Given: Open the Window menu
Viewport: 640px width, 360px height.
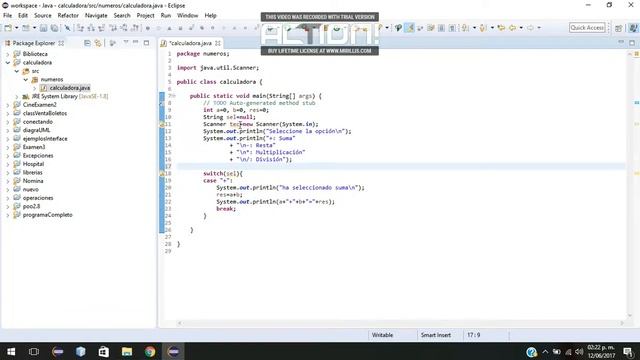Looking at the screenshot, I should pos(187,16).
